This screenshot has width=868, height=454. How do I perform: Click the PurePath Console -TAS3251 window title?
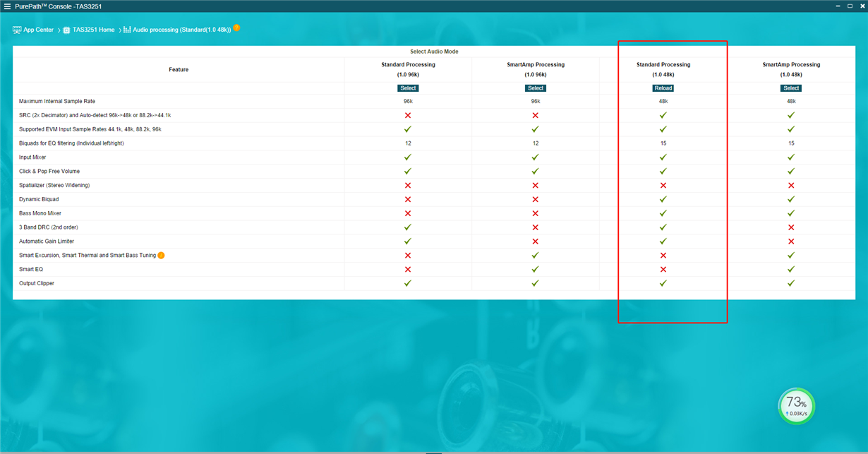tap(60, 6)
